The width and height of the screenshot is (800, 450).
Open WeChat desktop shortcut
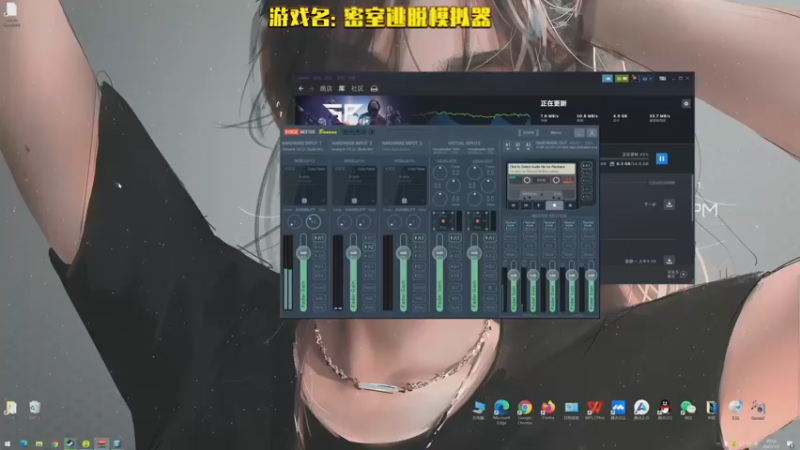[688, 410]
